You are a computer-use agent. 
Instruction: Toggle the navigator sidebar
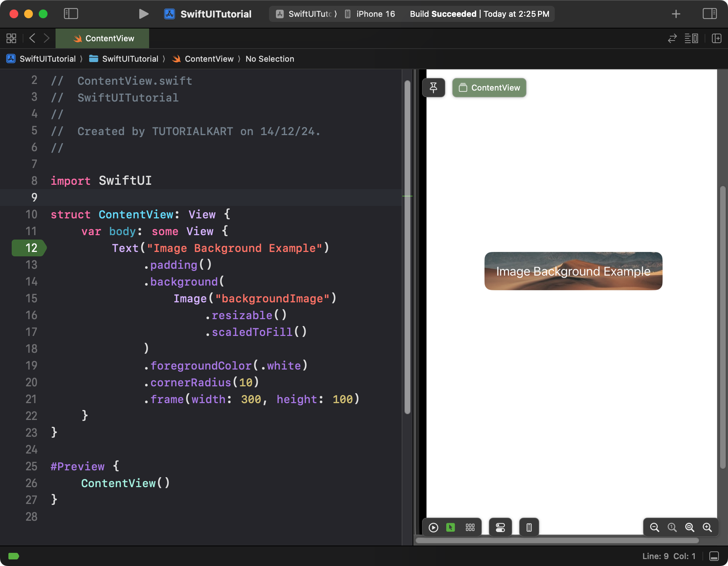point(71,14)
